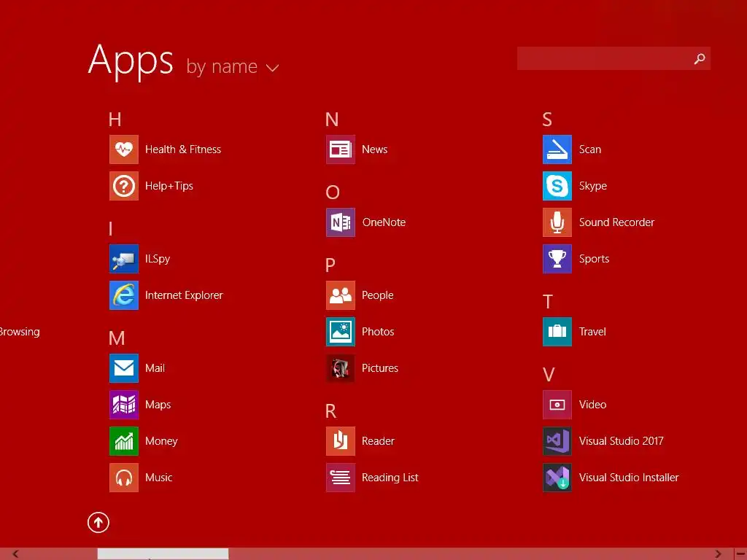The height and width of the screenshot is (560, 747).
Task: Click the 'Help+Tips' label
Action: point(169,186)
